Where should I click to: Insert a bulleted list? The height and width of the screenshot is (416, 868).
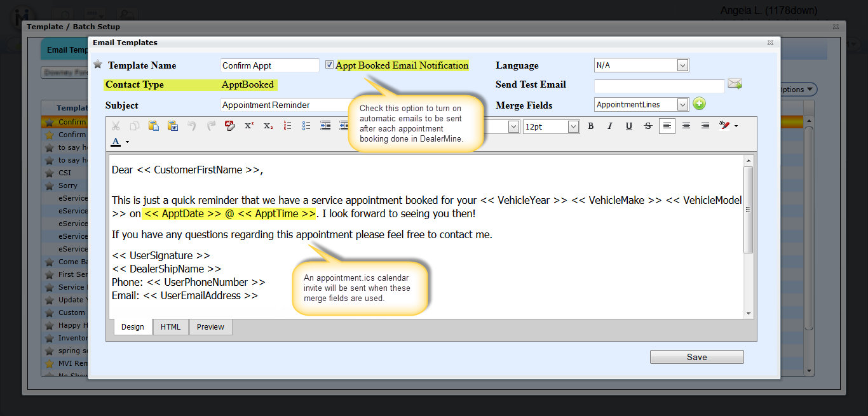(306, 126)
